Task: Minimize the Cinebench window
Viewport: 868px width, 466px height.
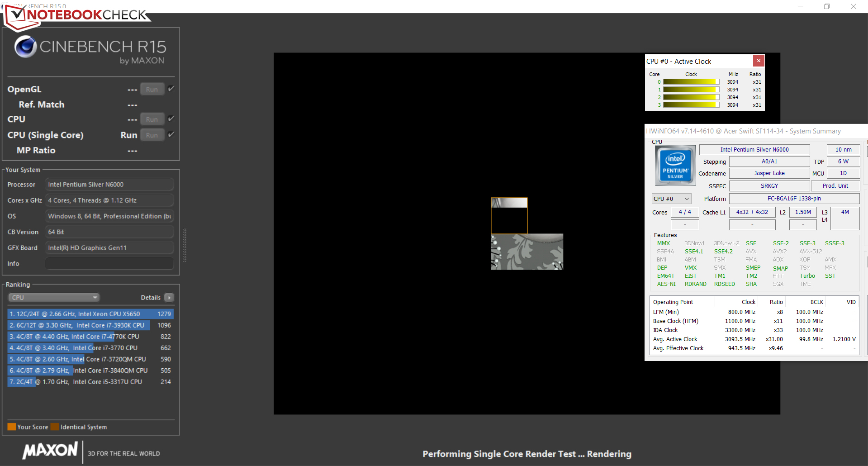Action: point(800,6)
